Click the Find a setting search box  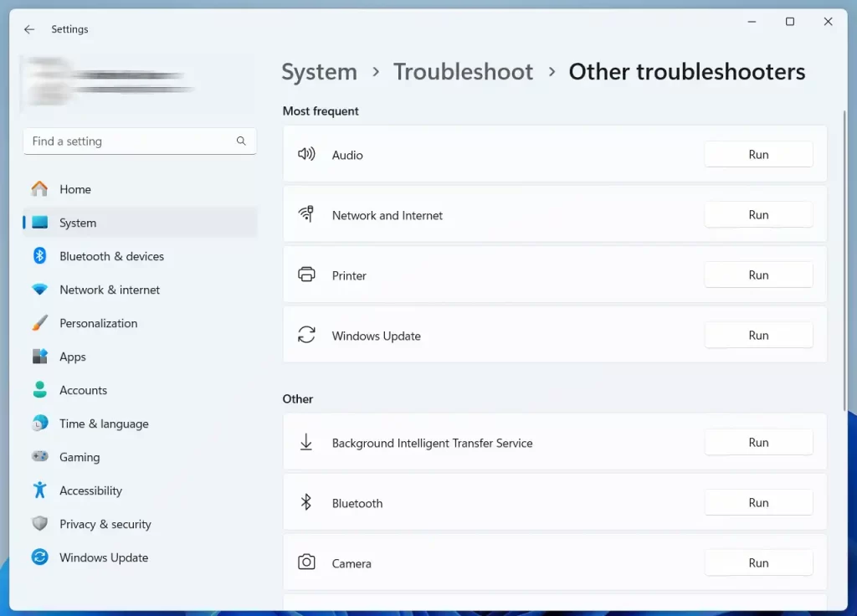coord(140,141)
